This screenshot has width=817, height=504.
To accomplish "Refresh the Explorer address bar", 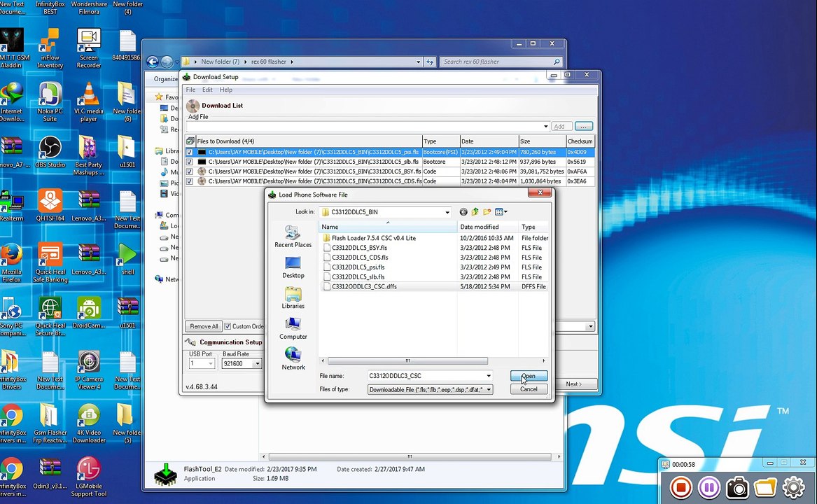I will (x=430, y=62).
